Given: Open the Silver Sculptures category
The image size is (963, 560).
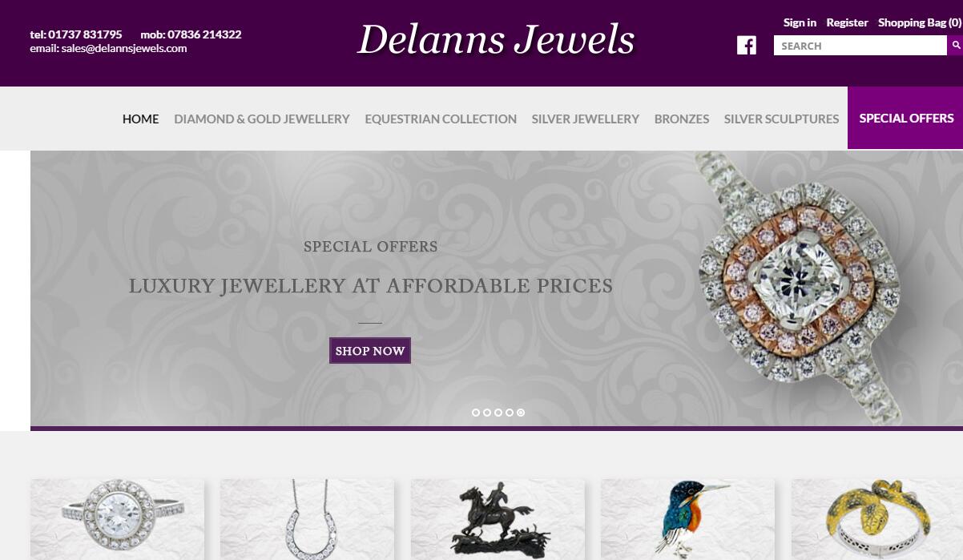Looking at the screenshot, I should click(782, 119).
